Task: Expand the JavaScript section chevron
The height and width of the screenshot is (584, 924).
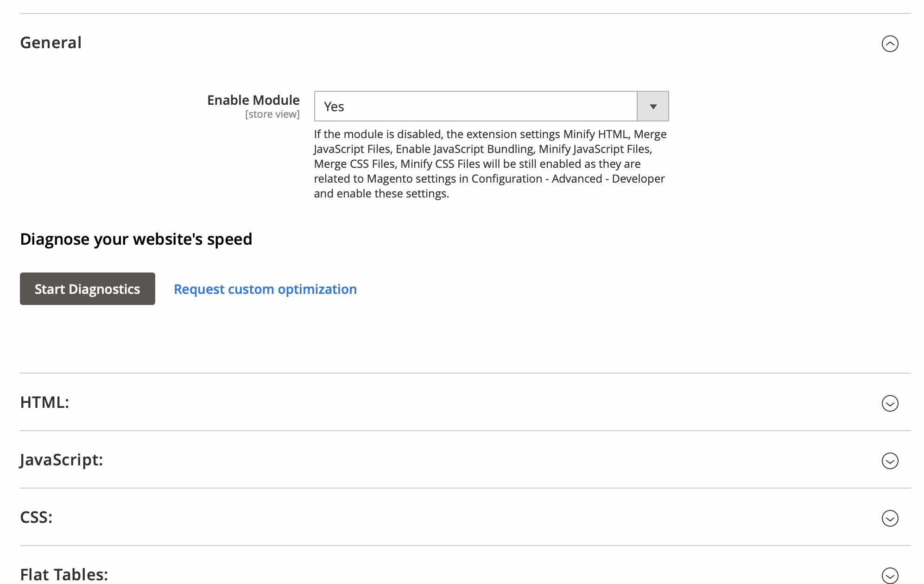Action: click(x=890, y=461)
